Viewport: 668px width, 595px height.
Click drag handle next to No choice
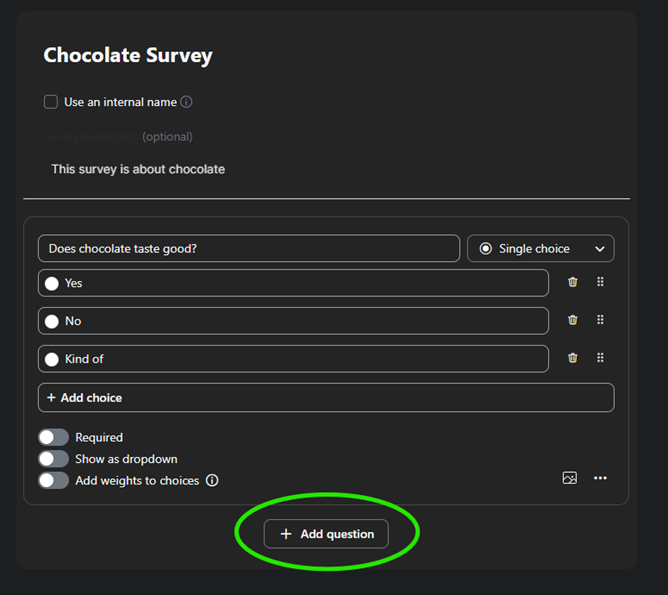[600, 320]
